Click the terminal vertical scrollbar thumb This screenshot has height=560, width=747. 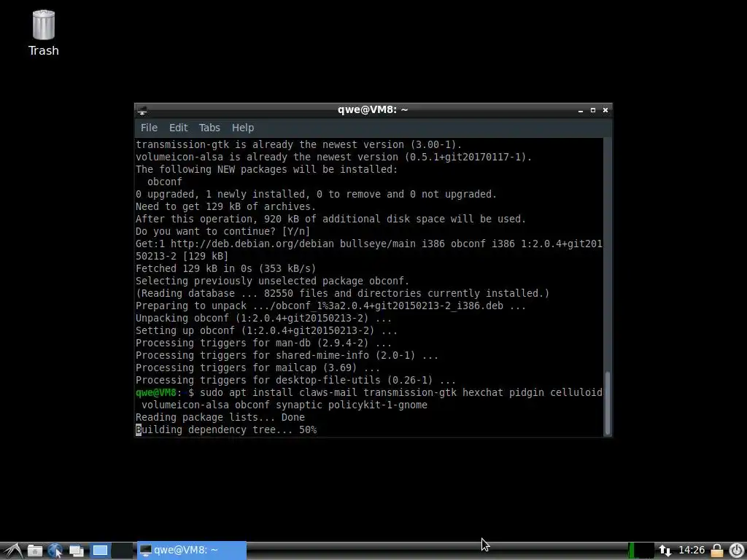coord(608,402)
